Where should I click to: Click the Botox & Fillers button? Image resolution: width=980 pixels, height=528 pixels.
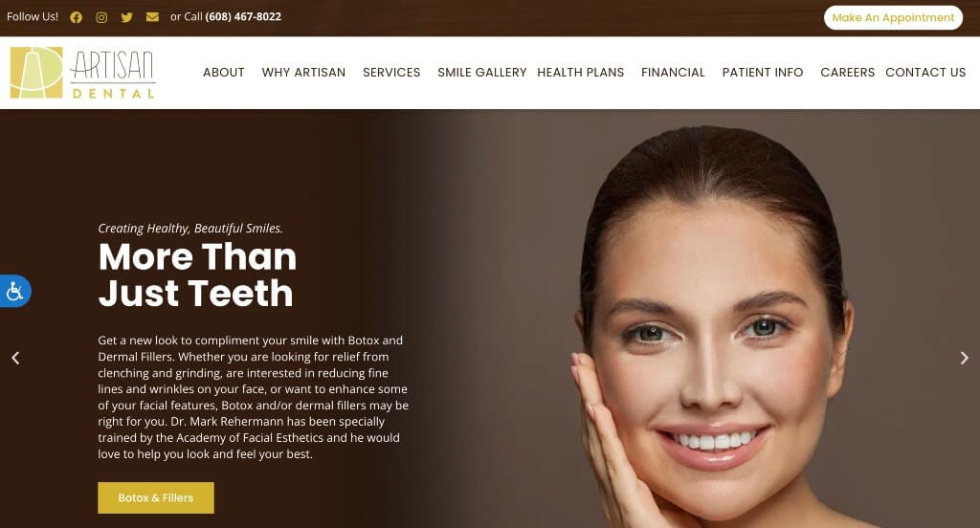pyautogui.click(x=156, y=498)
